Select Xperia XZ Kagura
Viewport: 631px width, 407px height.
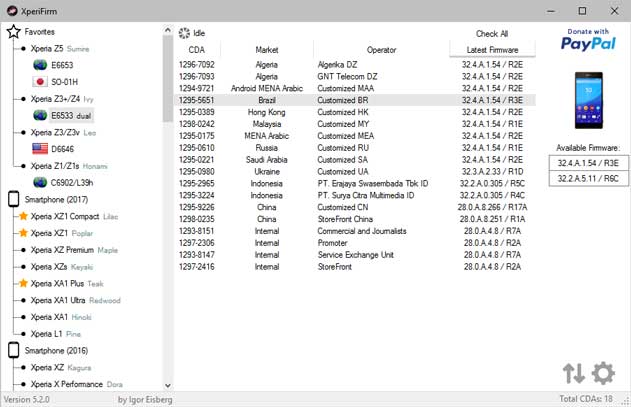coord(61,367)
